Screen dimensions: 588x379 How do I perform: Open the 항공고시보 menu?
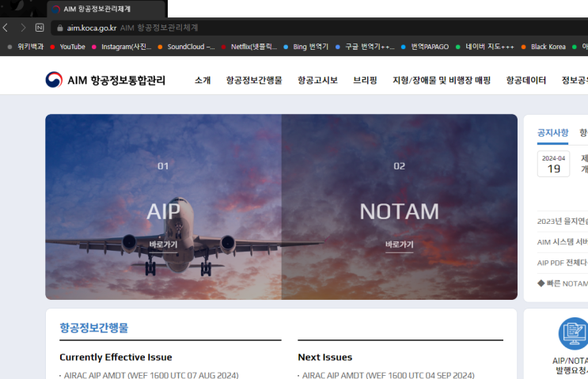tap(317, 80)
